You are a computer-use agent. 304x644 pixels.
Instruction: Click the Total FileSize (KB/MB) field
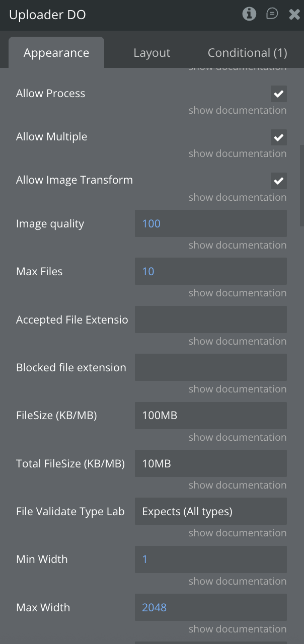pos(210,463)
